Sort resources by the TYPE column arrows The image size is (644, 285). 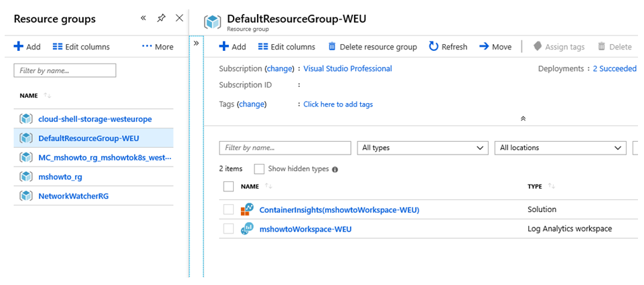tap(552, 187)
